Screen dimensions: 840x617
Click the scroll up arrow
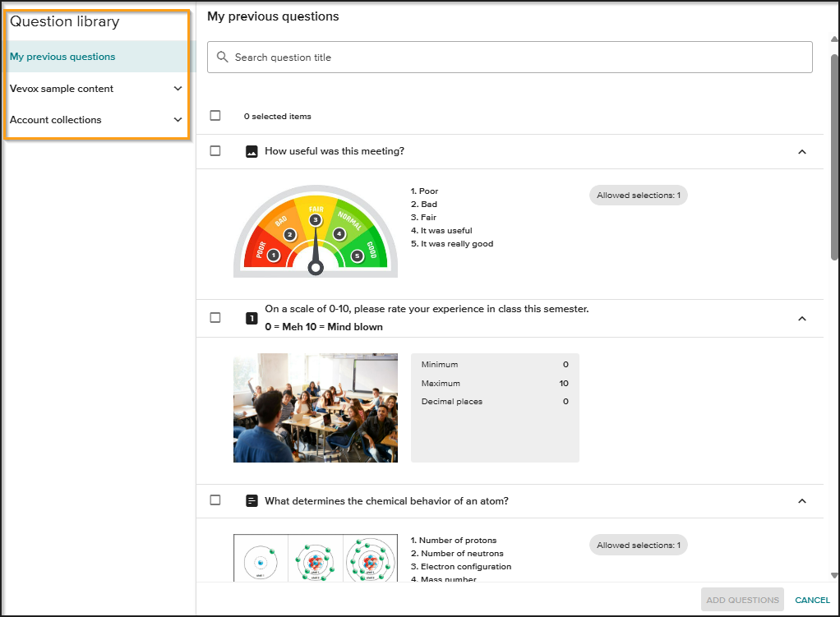(x=834, y=39)
